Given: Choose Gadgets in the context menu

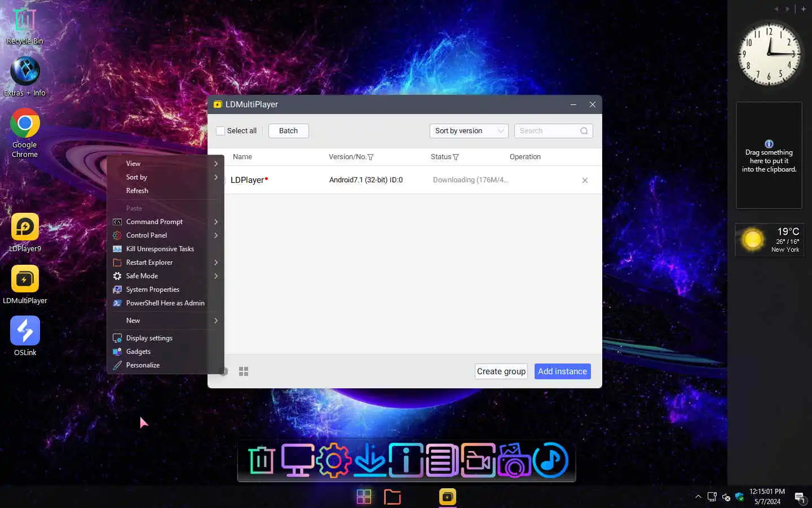Looking at the screenshot, I should pos(165,352).
